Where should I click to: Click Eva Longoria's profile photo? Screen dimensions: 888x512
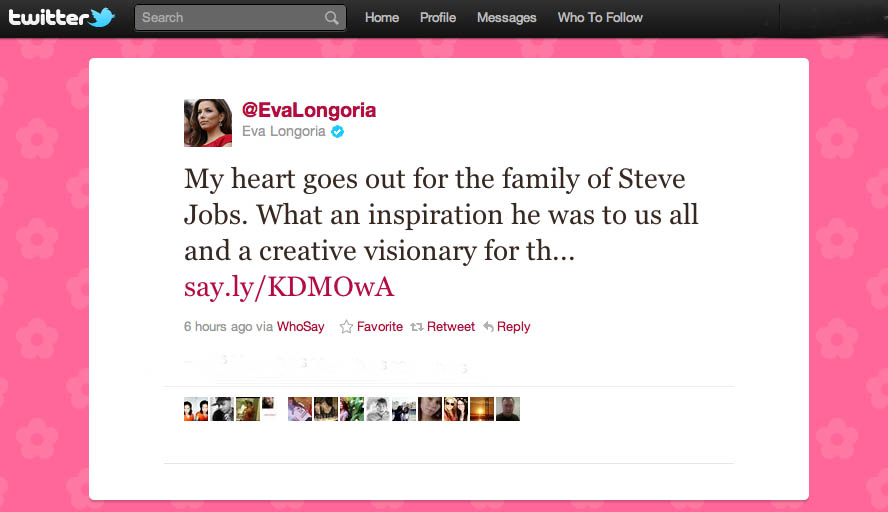point(208,123)
